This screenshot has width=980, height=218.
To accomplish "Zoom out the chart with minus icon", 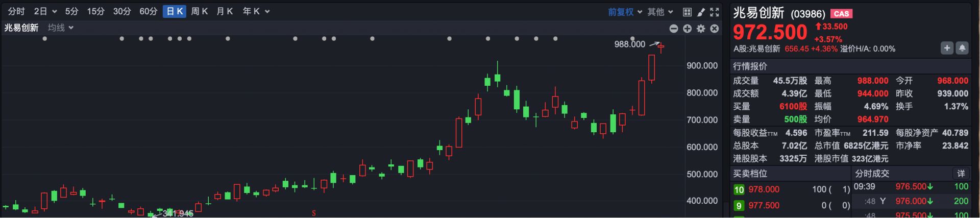I will pos(674,29).
